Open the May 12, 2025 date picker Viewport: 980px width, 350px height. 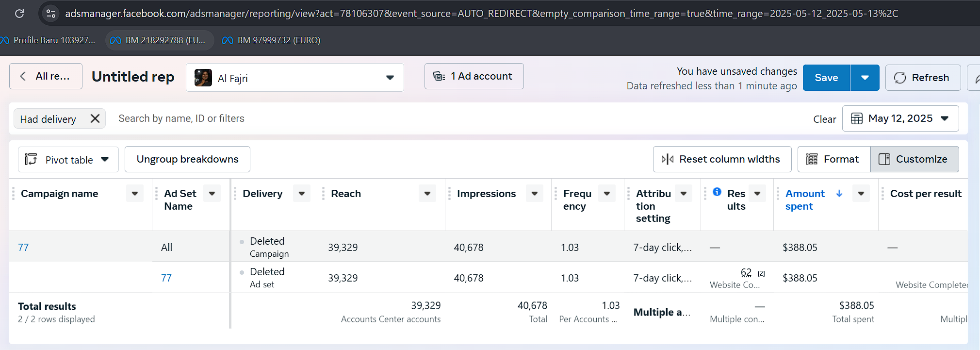click(900, 118)
